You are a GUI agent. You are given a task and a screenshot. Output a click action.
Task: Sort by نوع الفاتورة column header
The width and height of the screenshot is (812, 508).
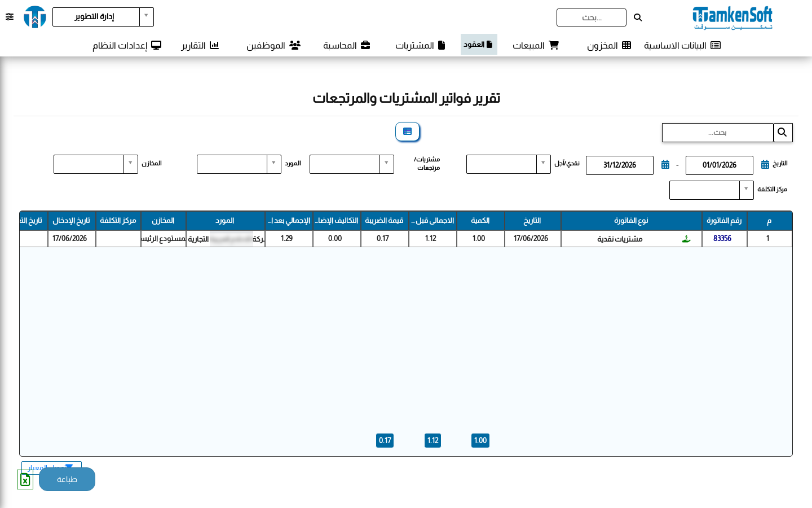(x=632, y=221)
